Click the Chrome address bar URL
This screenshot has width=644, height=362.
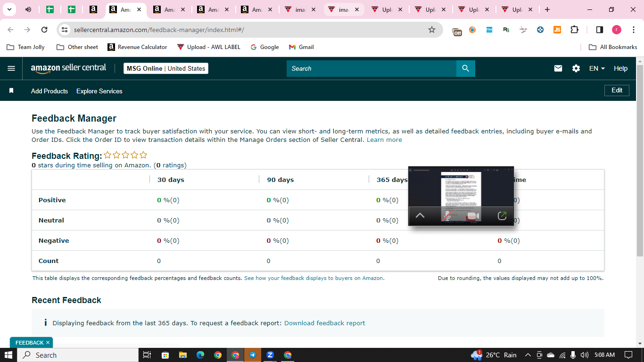[x=159, y=30]
